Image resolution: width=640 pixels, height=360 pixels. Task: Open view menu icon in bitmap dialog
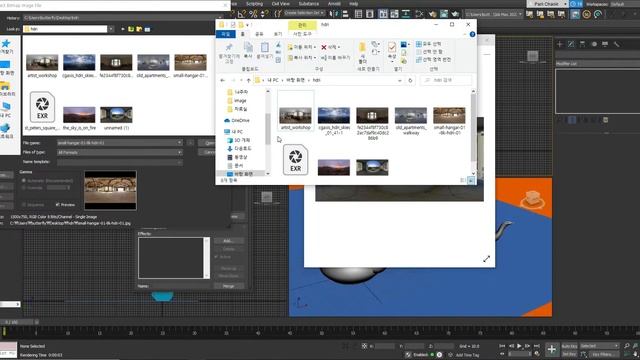click(147, 29)
